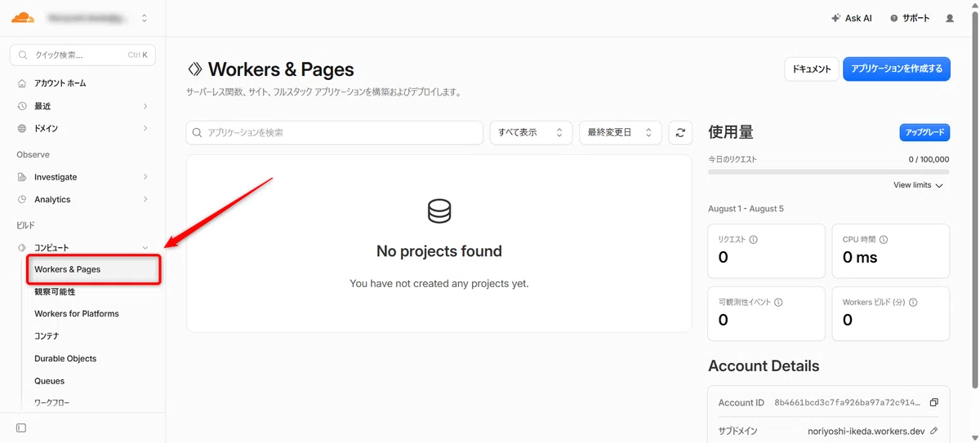Go to アカウント ホーム

click(60, 83)
